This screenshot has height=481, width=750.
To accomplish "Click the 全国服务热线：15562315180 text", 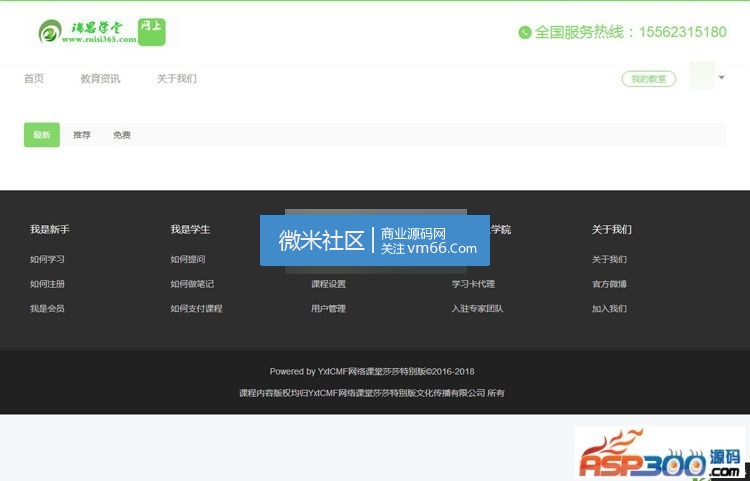I will pos(630,32).
